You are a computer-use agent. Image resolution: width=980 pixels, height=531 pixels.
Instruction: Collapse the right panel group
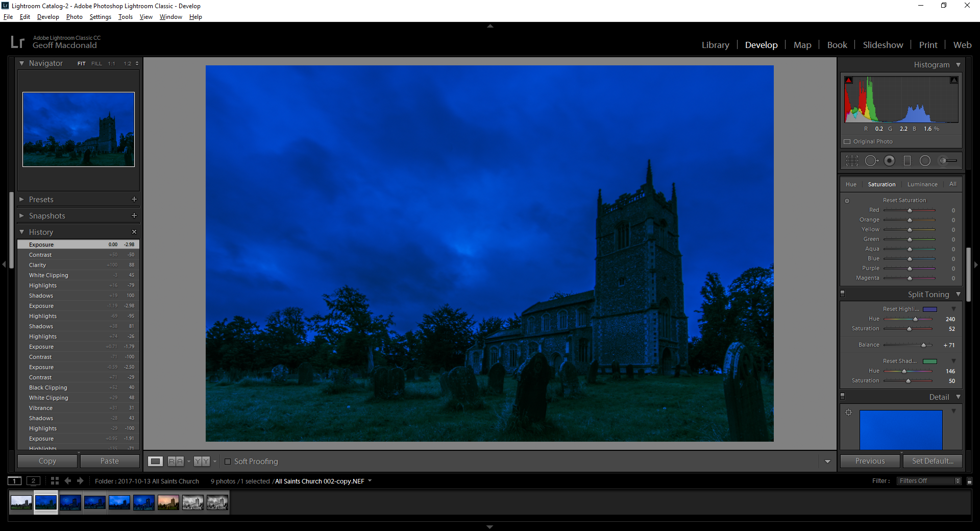pos(976,264)
